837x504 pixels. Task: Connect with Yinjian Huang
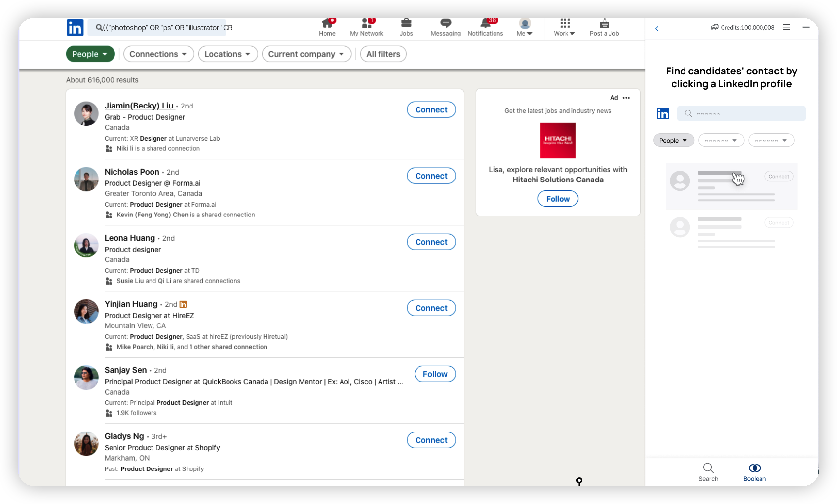coord(431,308)
